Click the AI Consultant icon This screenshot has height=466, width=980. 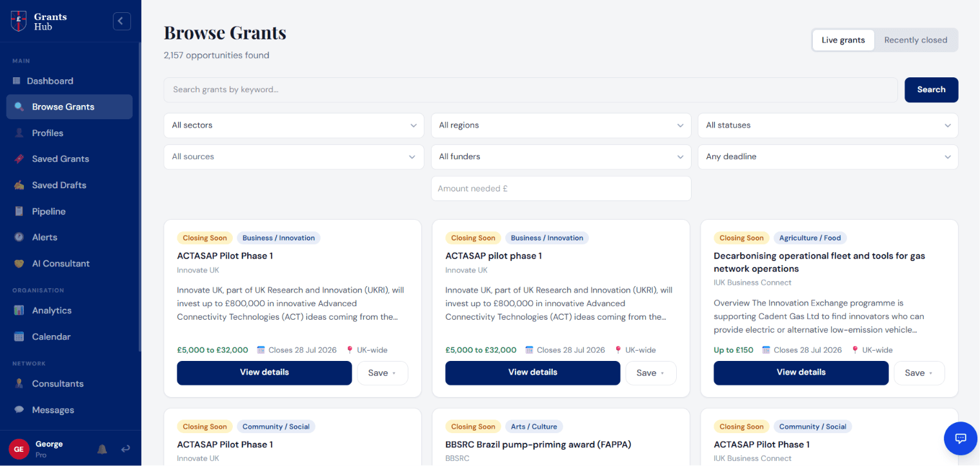(x=19, y=264)
